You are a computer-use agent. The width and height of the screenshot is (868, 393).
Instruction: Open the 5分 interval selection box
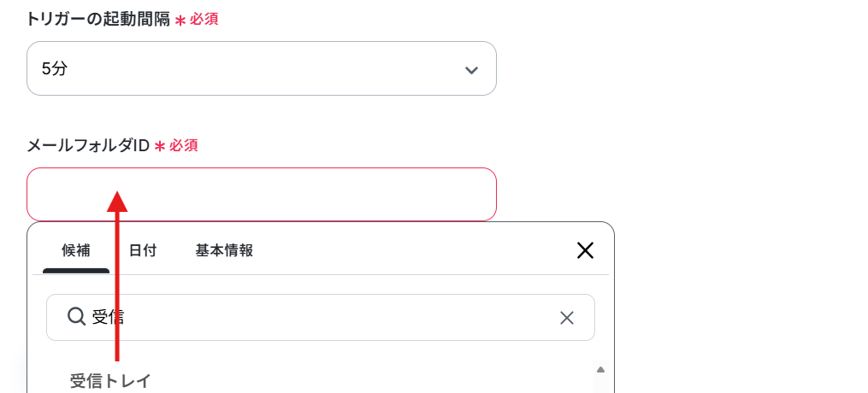(262, 68)
